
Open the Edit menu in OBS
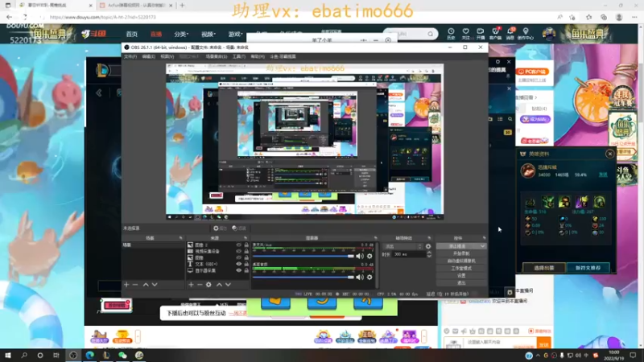(x=148, y=56)
